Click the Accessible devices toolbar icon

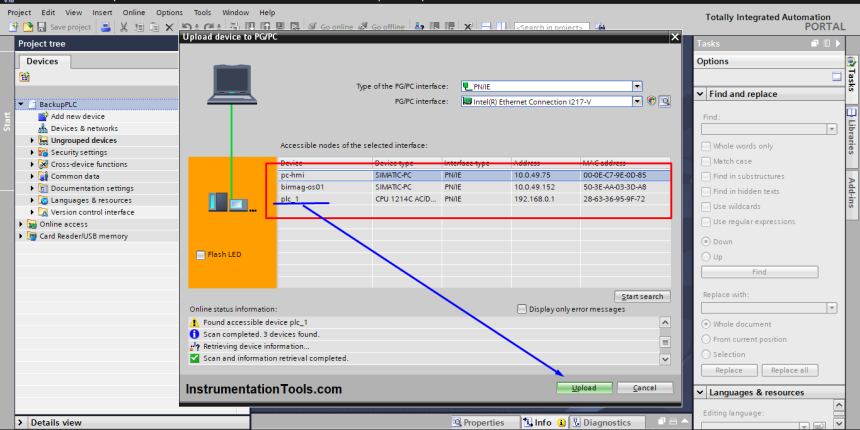pos(420,26)
